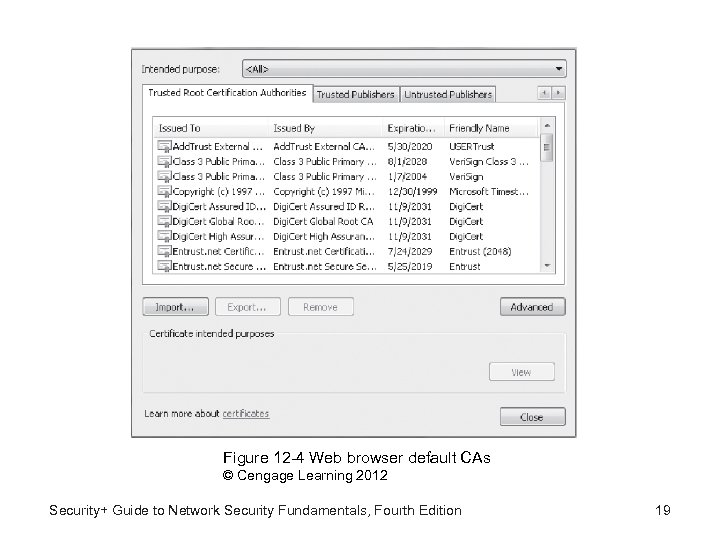Screen dimensions: 720x540
Task: Switch to Trusted Root Certification Authorities tab
Action: tap(227, 93)
